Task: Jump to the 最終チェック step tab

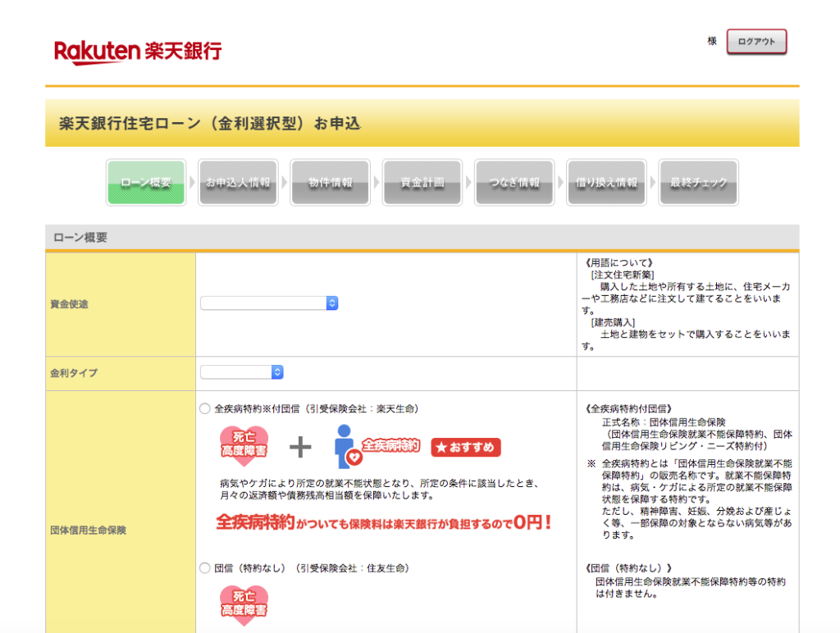Action: click(x=699, y=183)
